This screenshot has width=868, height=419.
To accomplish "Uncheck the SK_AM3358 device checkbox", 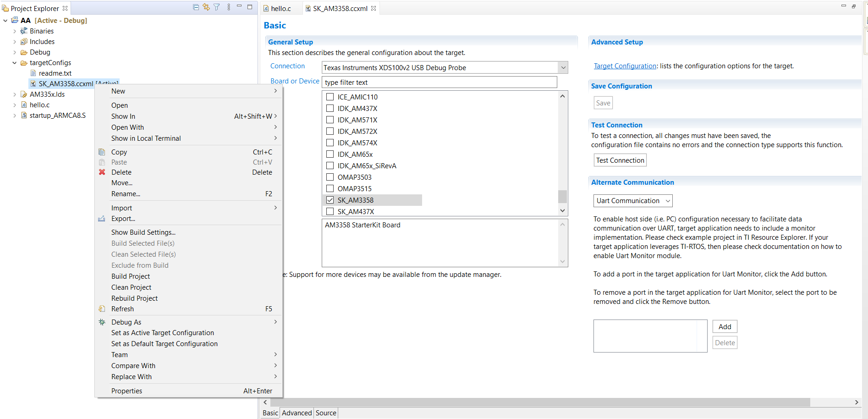I will (330, 199).
